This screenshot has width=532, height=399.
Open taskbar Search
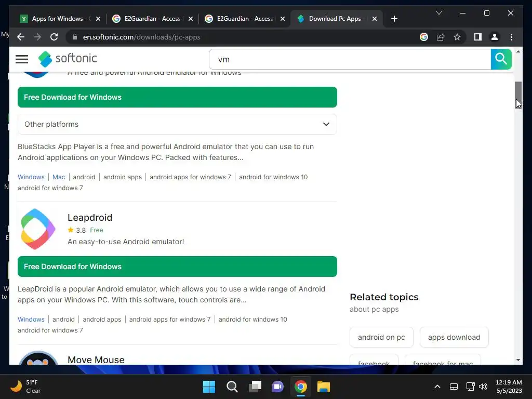tap(232, 387)
